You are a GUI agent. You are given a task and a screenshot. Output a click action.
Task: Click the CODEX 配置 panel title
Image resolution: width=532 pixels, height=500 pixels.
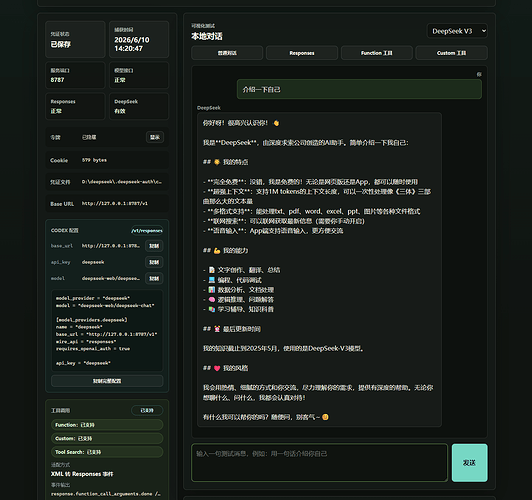[64, 230]
